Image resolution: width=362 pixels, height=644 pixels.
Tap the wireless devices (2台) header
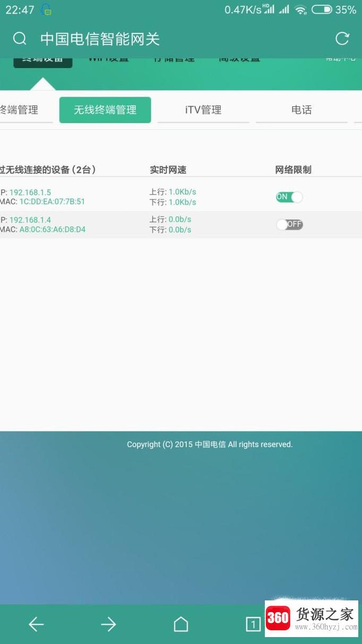click(48, 170)
